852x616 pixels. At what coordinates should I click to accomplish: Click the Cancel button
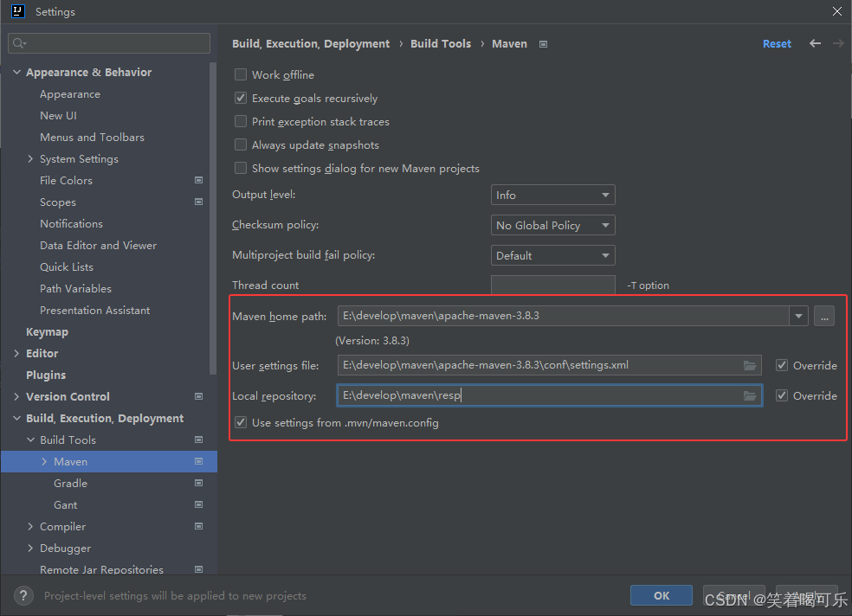pyautogui.click(x=733, y=595)
